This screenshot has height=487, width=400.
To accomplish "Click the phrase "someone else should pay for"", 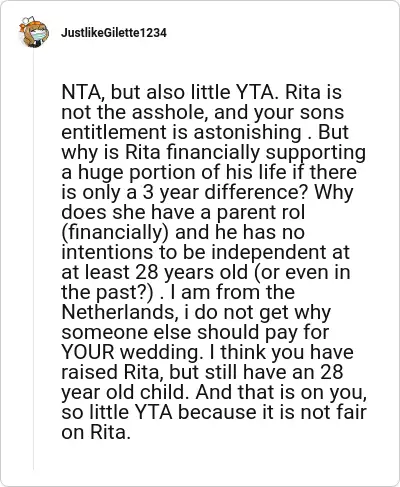I will coord(195,332).
